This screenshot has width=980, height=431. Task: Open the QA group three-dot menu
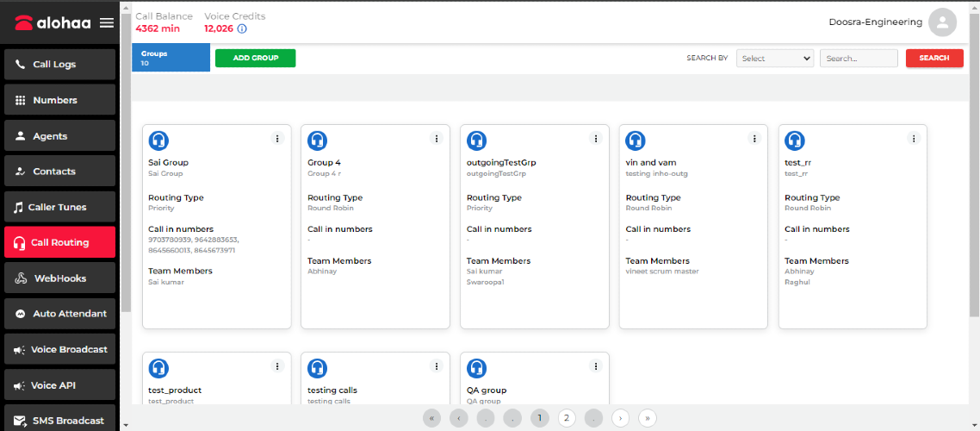click(596, 366)
